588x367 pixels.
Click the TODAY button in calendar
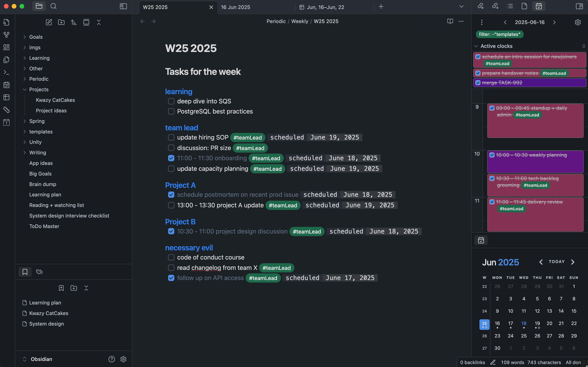tap(557, 262)
